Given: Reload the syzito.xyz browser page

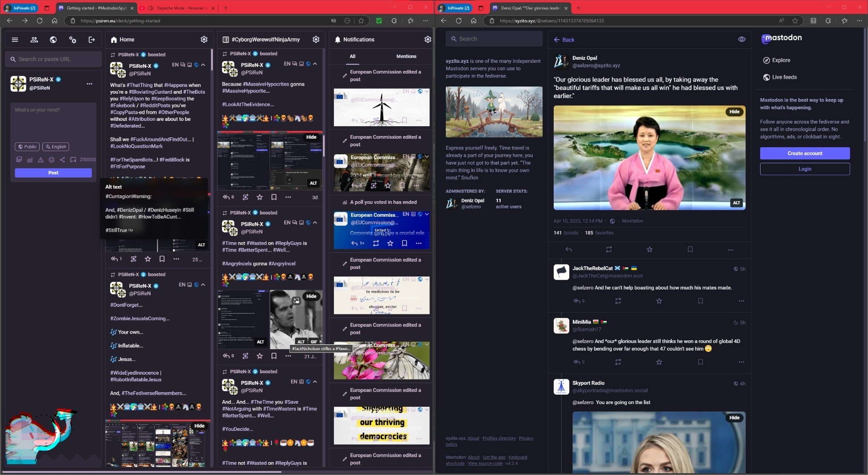Looking at the screenshot, I should click(x=458, y=21).
